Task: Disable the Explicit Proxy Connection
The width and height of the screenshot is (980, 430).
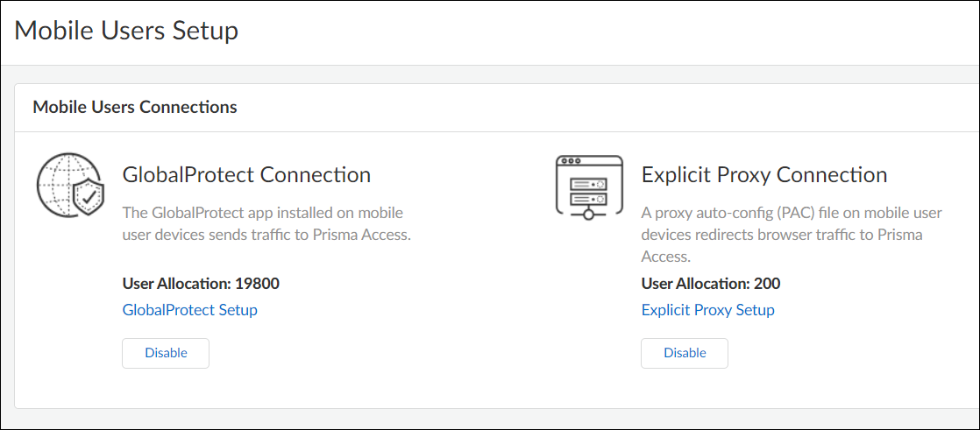Action: tap(685, 353)
